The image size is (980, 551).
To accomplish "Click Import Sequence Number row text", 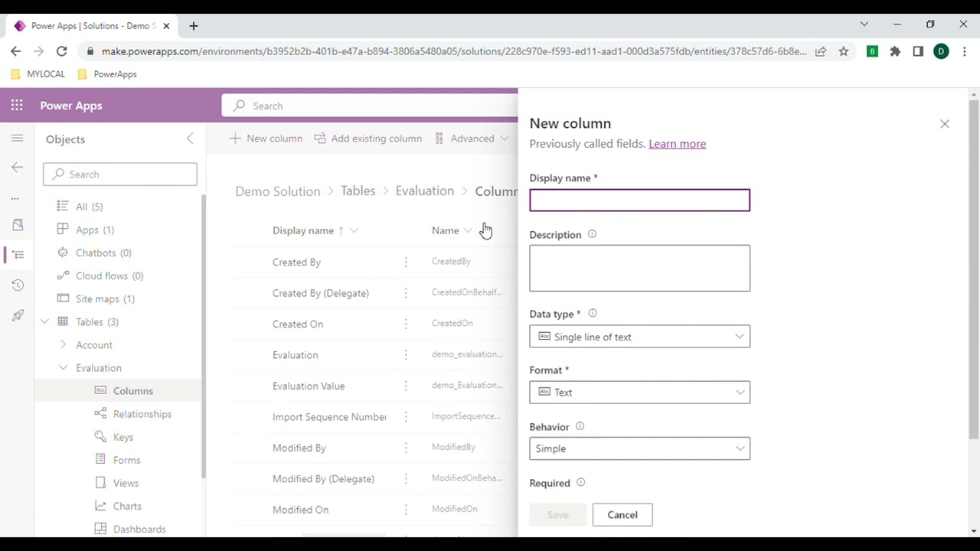I will coord(329,417).
